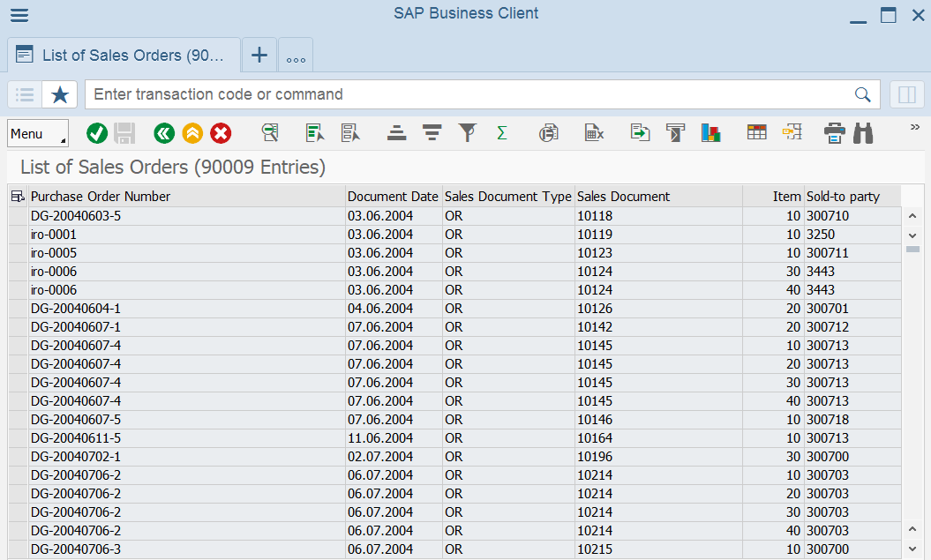The image size is (931, 560).
Task: Click the sigma Total icon
Action: point(502,133)
